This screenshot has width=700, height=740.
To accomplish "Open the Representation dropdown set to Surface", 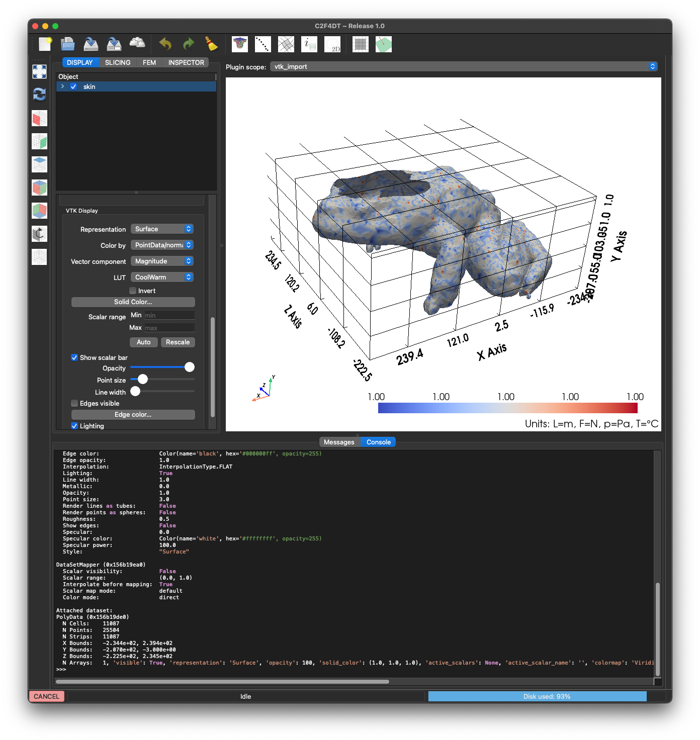I will point(162,229).
